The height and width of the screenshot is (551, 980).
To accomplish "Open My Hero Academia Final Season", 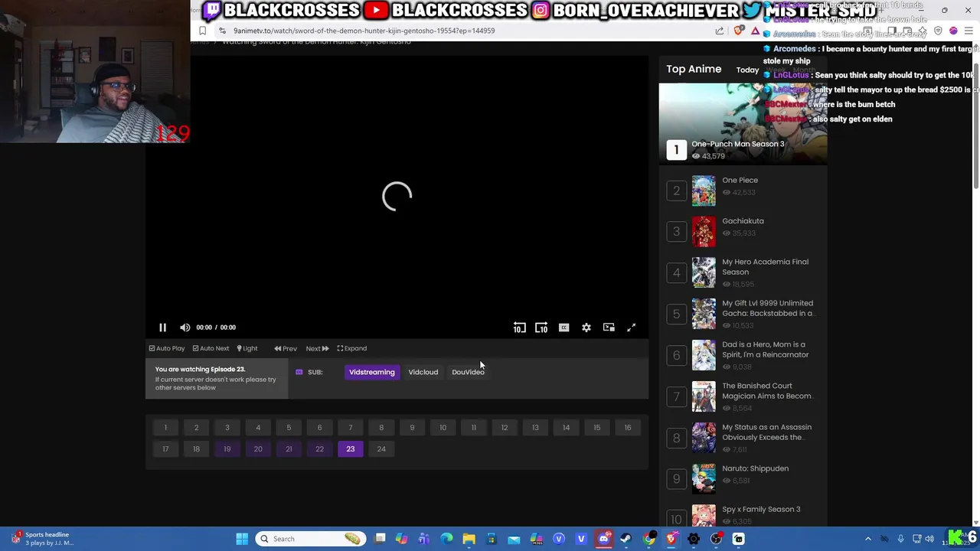I will pyautogui.click(x=765, y=266).
